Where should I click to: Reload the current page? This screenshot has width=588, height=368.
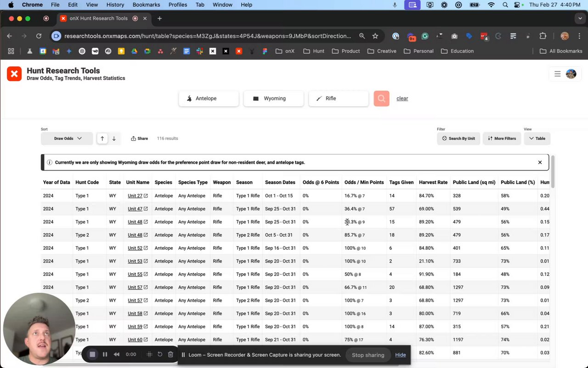[x=39, y=36]
